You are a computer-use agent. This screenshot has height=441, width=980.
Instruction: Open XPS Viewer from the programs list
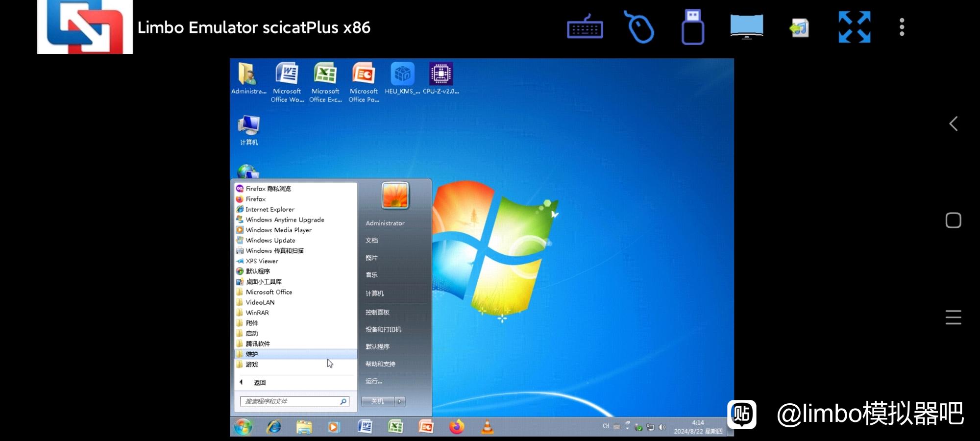coord(295,261)
